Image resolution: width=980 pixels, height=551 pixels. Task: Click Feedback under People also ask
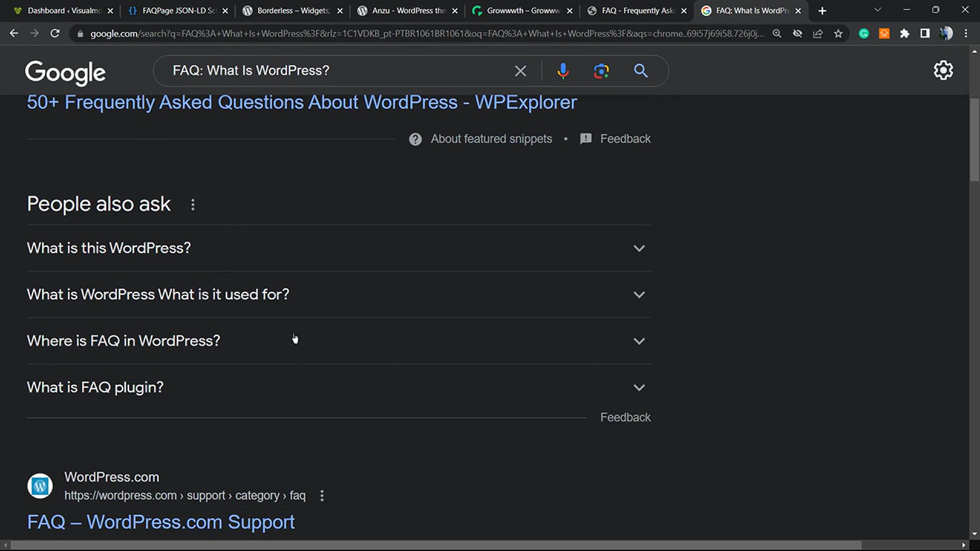tap(625, 417)
